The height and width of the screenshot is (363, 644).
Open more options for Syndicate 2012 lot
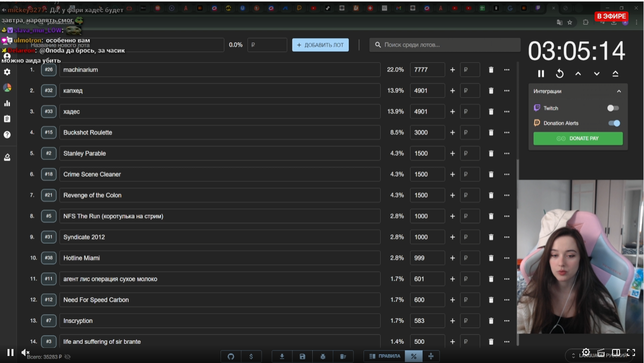point(507,237)
